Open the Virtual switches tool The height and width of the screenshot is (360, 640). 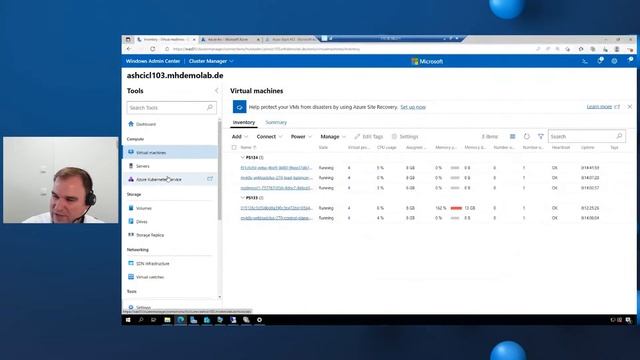(150, 277)
